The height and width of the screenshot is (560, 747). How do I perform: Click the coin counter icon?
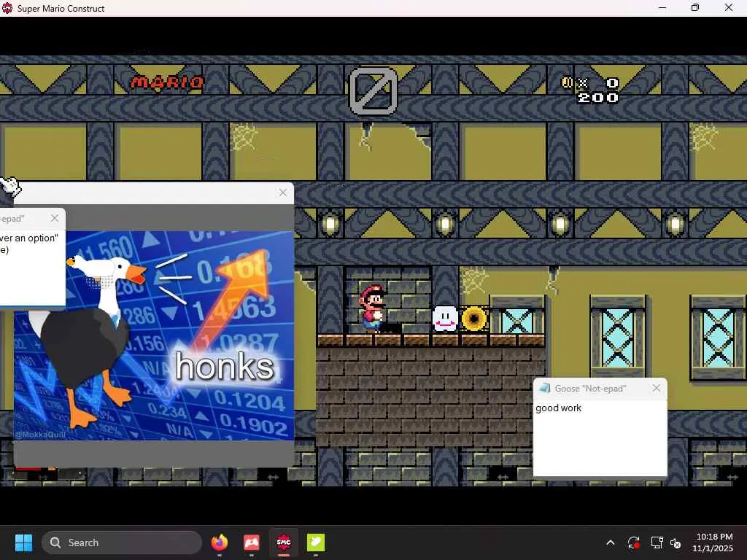click(x=567, y=82)
